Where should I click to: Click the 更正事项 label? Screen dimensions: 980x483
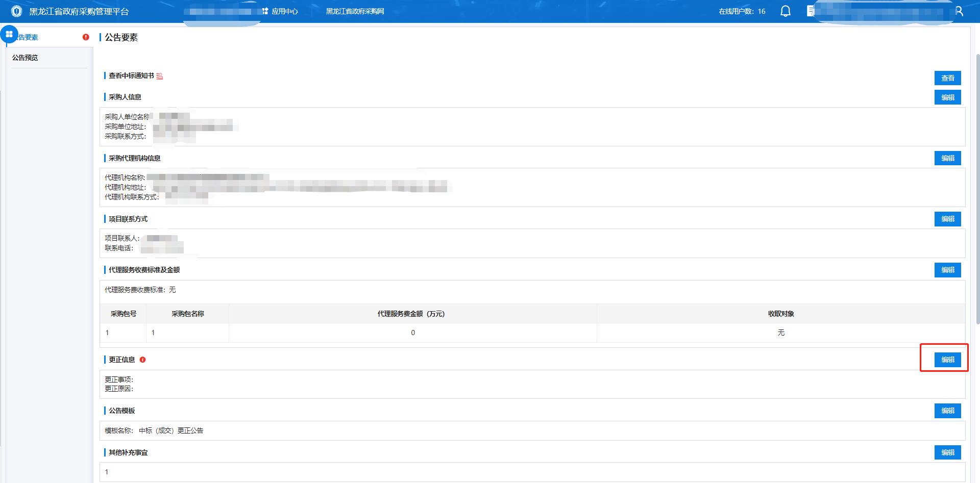119,379
